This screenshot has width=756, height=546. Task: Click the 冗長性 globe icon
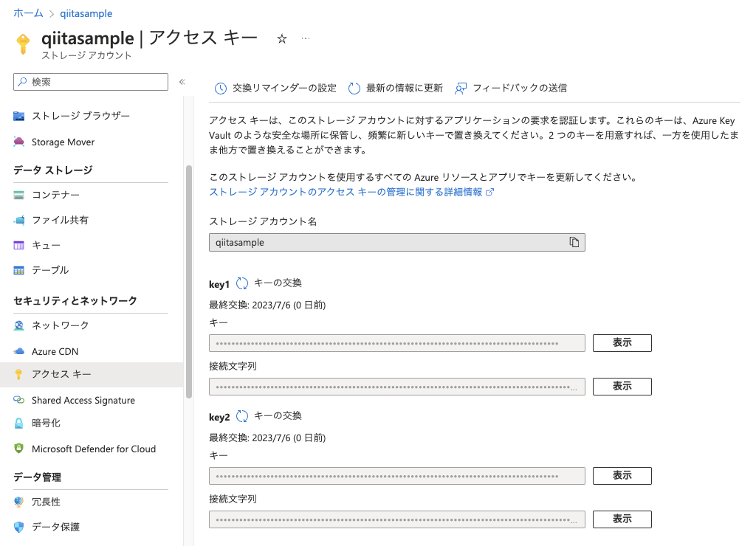18,502
